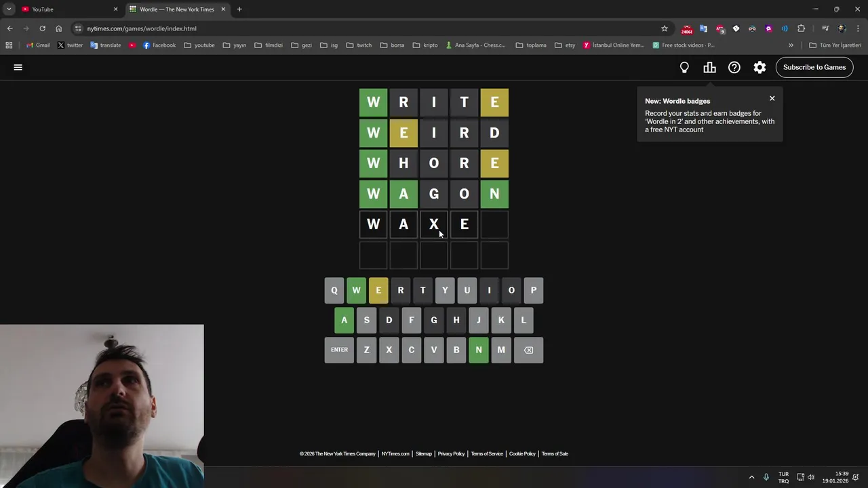This screenshot has height=488, width=868.
Task: Close the Wordle badges notification
Action: (772, 98)
